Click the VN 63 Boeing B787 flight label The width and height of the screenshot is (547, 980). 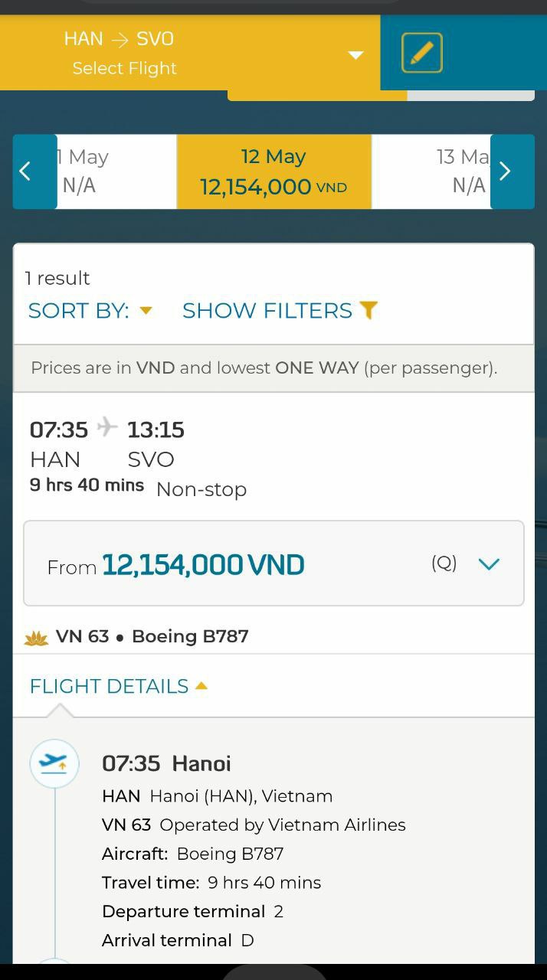(x=152, y=636)
